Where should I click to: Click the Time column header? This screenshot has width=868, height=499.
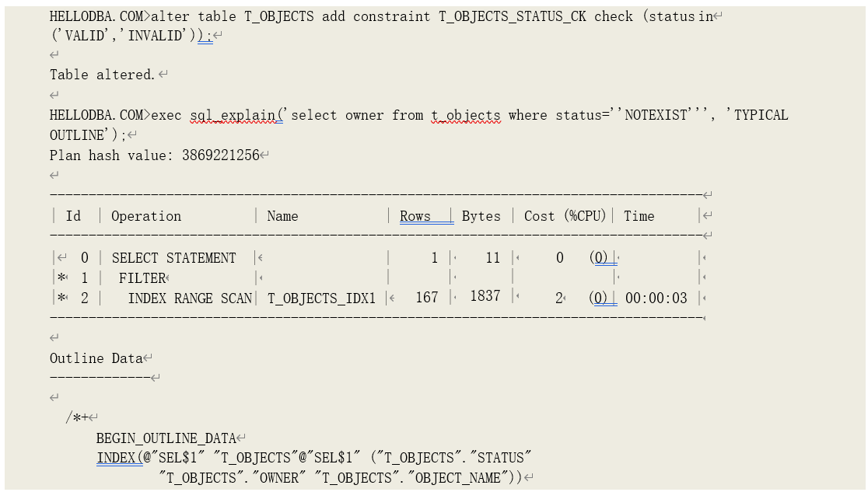click(639, 216)
